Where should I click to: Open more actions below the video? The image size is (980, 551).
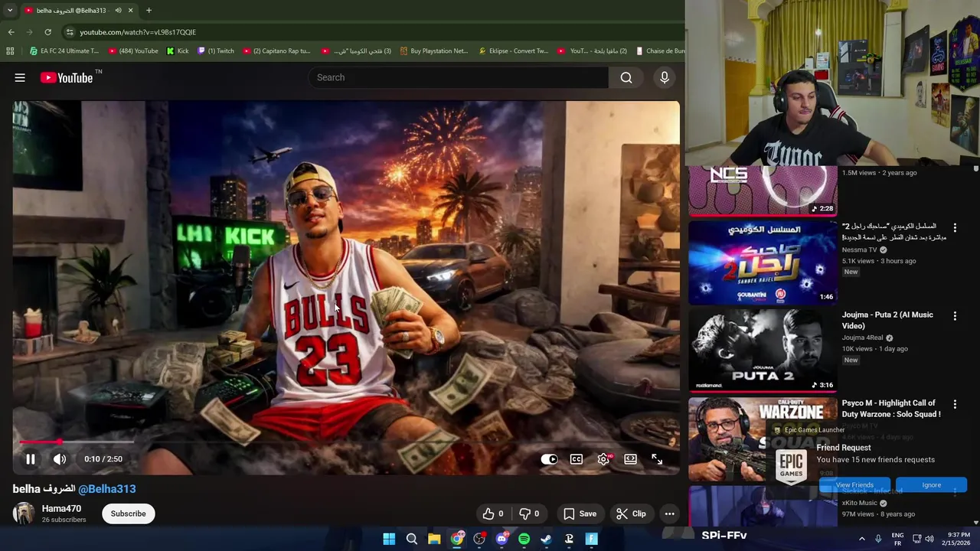670,514
